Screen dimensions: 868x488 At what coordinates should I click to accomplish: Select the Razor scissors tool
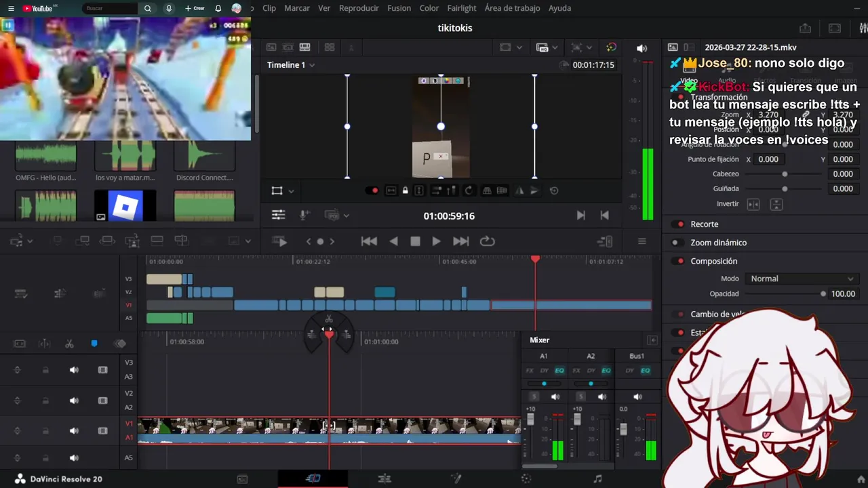[x=69, y=344]
